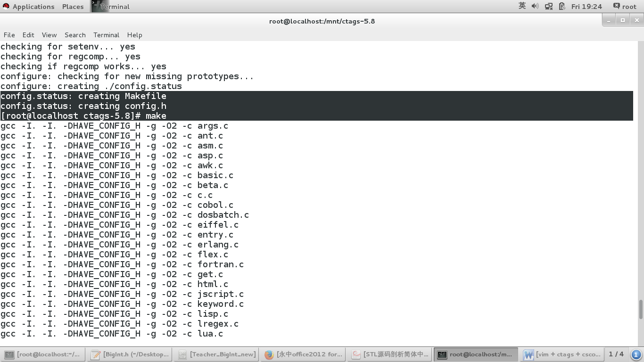644x362 pixels.
Task: Open the Applications menu
Action: coord(28,7)
